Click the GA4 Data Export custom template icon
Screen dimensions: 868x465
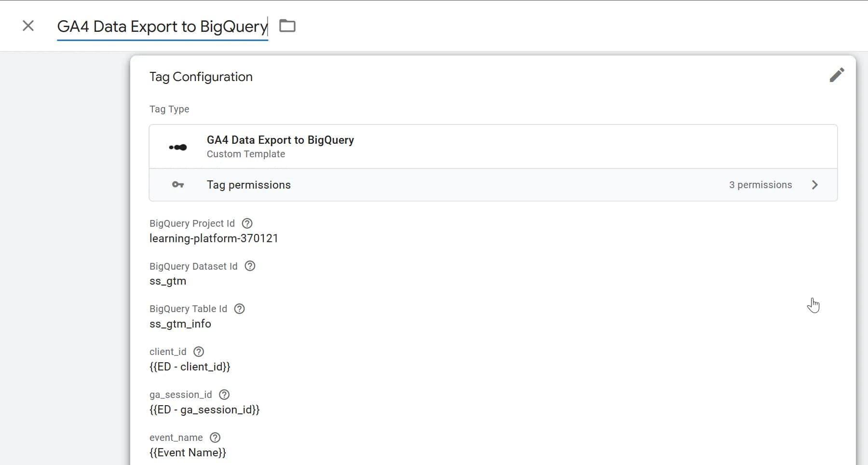(x=178, y=147)
